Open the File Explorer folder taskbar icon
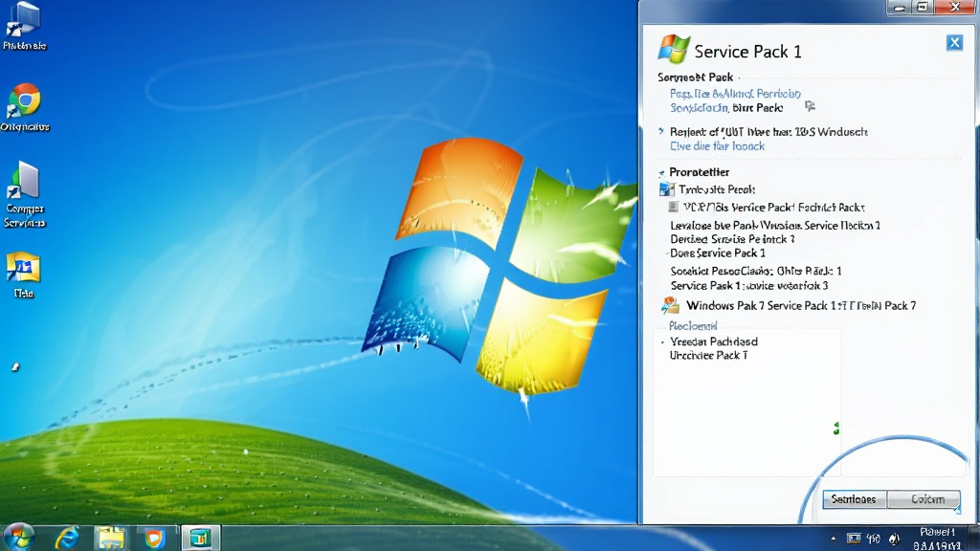Image resolution: width=980 pixels, height=551 pixels. 111,538
